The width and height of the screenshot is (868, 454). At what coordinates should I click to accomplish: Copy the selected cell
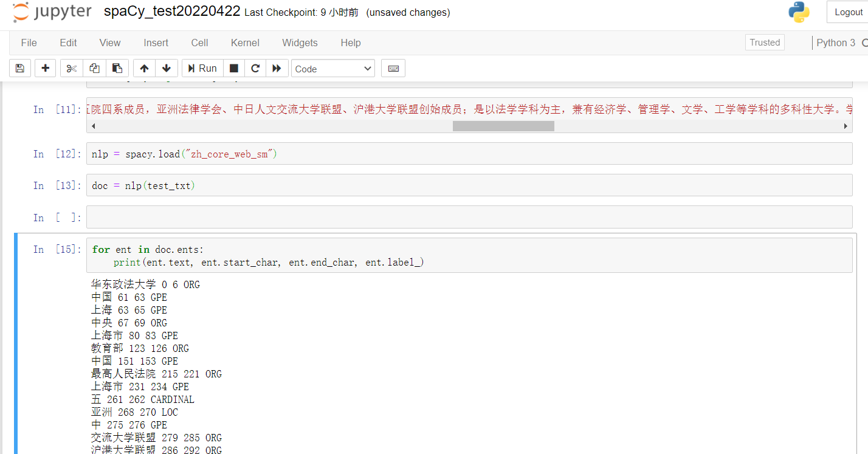[94, 67]
